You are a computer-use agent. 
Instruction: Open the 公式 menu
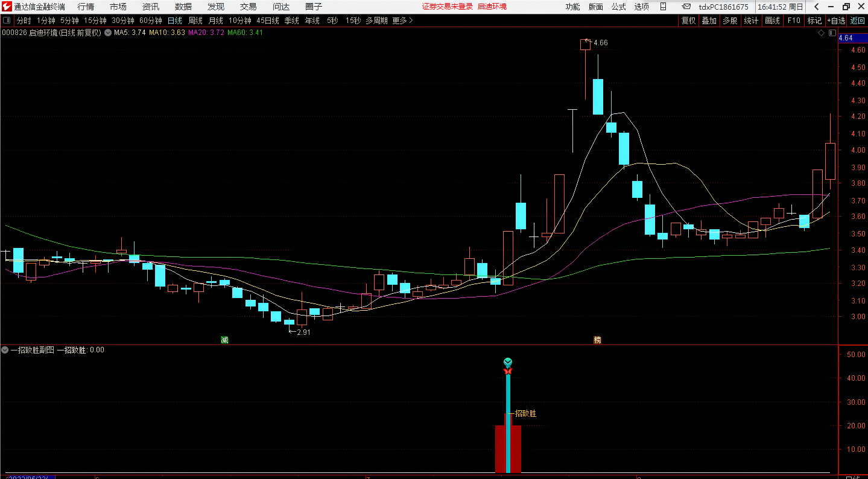point(619,7)
